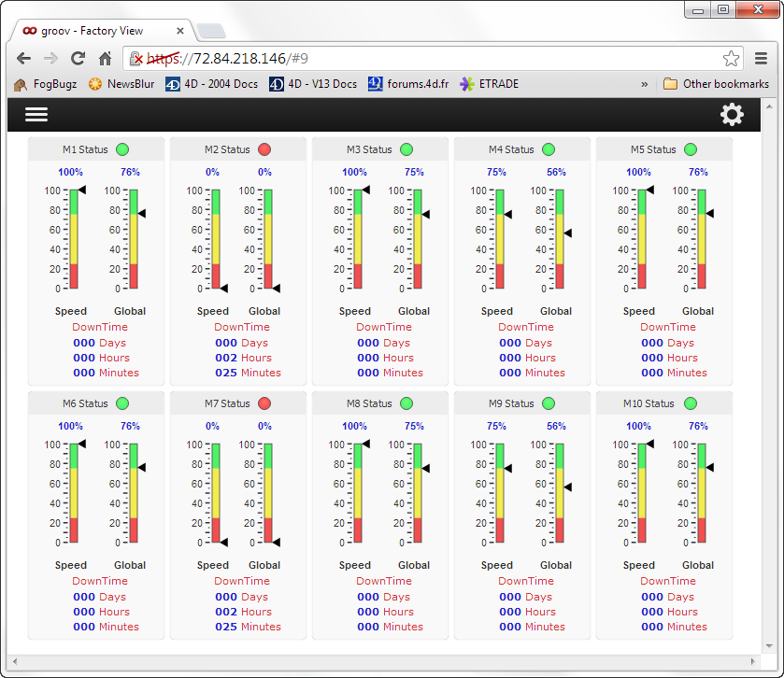784x678 pixels.
Task: Open the Other bookmarks folder
Action: (x=716, y=84)
